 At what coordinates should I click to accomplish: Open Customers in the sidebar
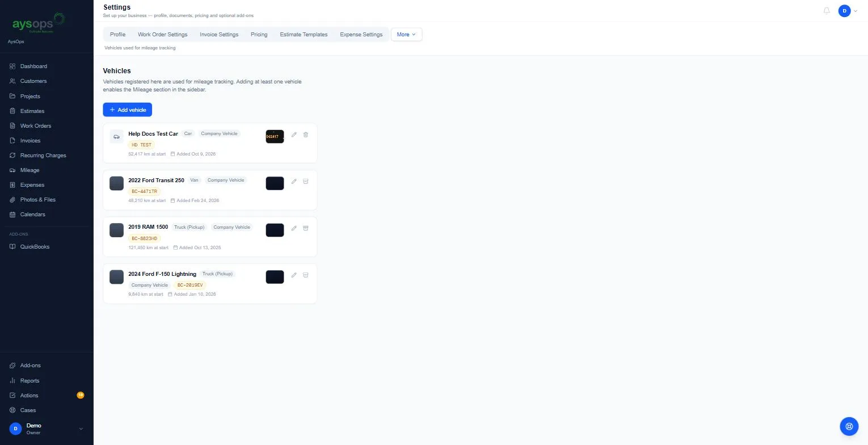47,81
